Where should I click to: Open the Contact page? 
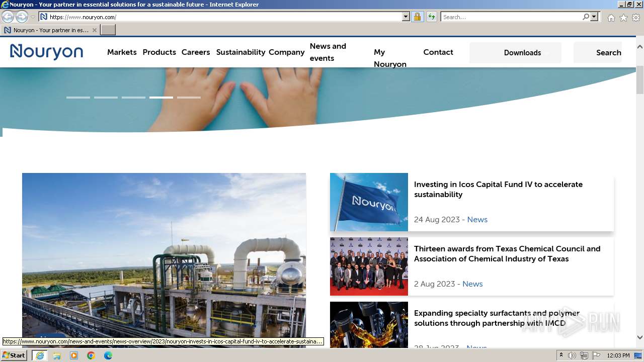coord(438,52)
